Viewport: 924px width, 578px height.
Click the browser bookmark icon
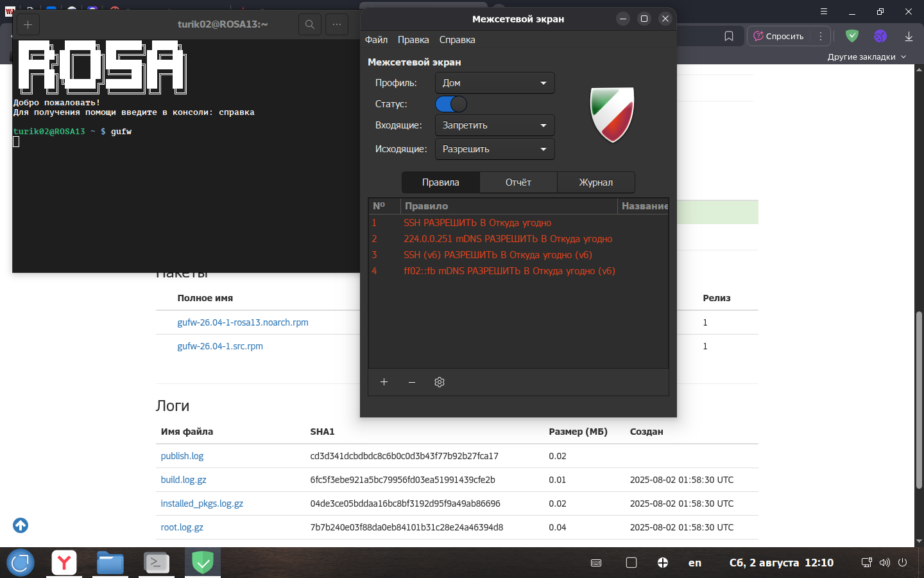pos(729,36)
